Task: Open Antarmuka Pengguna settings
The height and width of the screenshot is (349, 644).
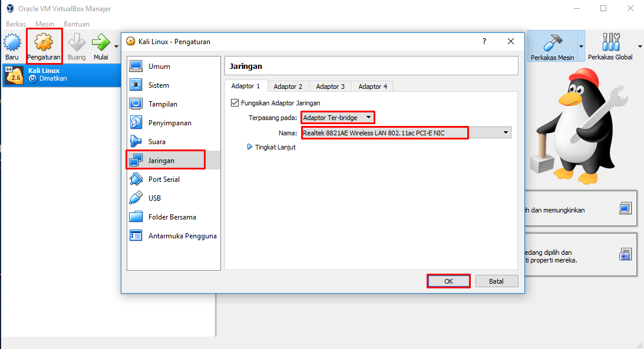Action: coord(173,236)
